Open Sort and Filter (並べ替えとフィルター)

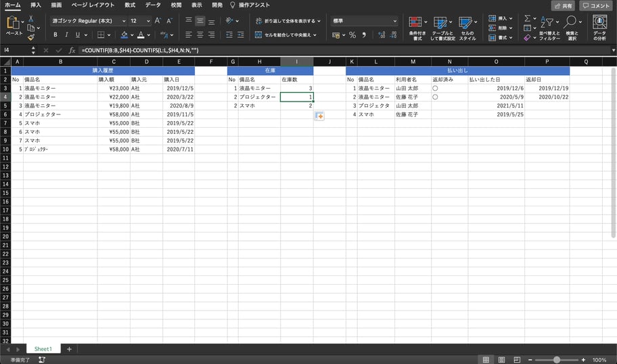click(549, 28)
